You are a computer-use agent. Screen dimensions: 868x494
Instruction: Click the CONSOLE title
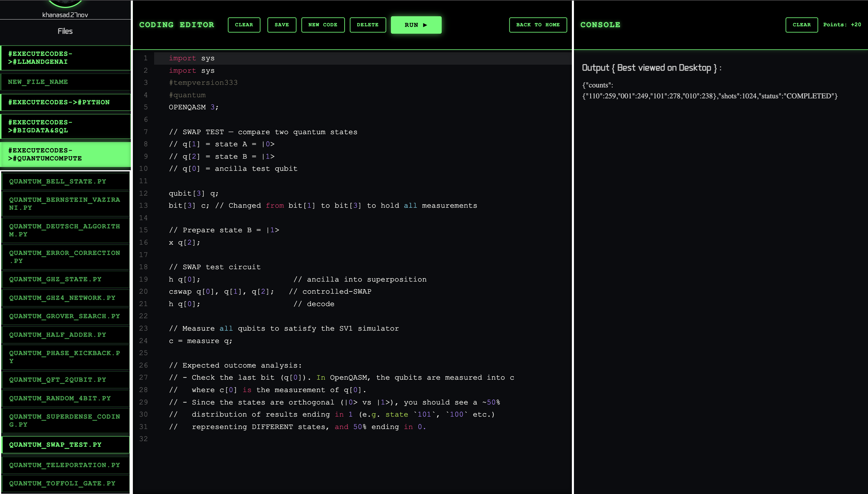(x=600, y=25)
